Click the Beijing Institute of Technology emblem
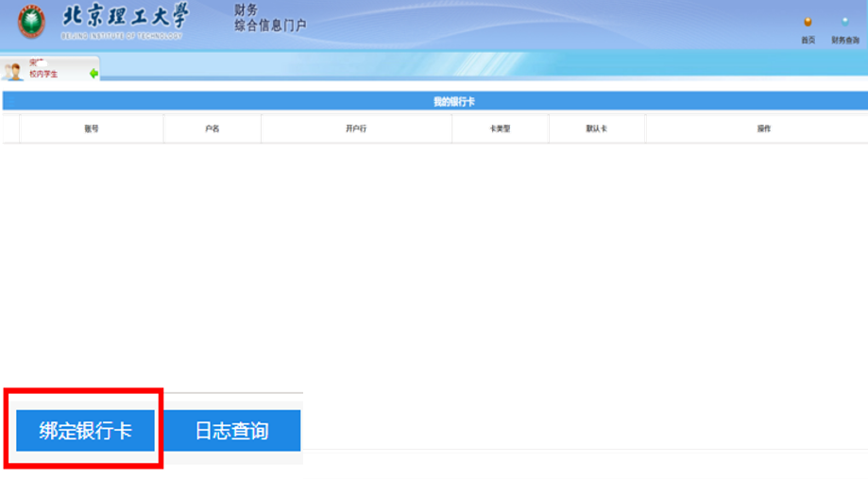The width and height of the screenshot is (868, 479). coord(31,22)
